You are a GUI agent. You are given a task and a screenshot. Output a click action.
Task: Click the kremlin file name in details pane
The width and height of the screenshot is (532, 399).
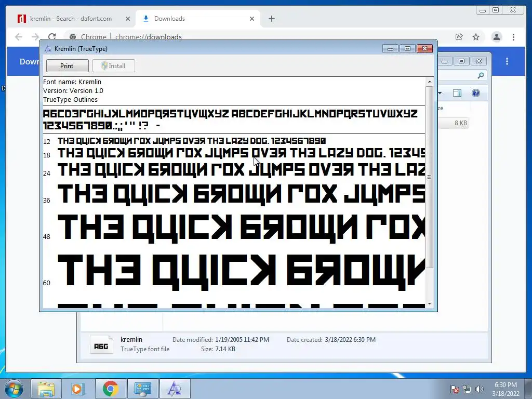131,340
